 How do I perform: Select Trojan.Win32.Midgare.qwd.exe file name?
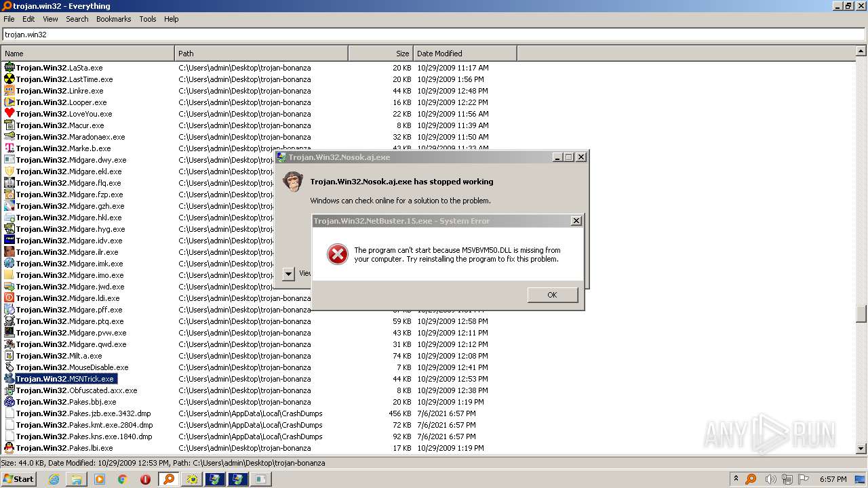pos(71,344)
